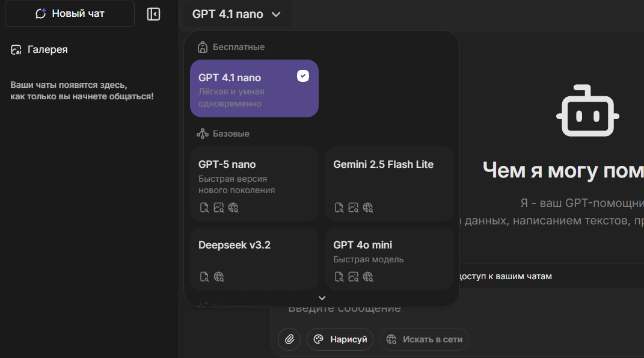Image resolution: width=644 pixels, height=358 pixels.
Task: Click the web search icon under GPT-5 nano
Action: coord(233,208)
